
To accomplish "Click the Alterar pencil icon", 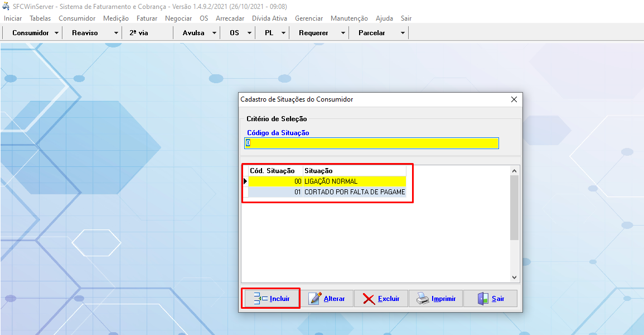I will pos(315,299).
